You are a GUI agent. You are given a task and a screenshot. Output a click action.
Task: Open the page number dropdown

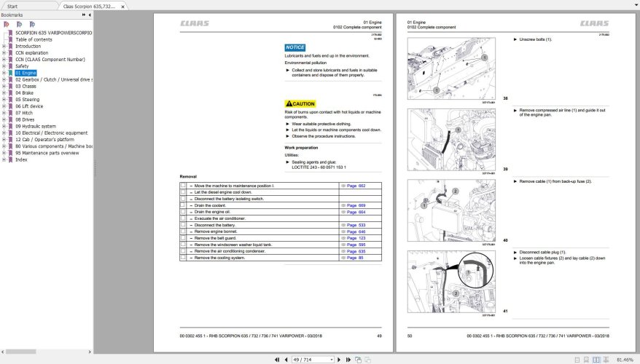[x=332, y=360]
